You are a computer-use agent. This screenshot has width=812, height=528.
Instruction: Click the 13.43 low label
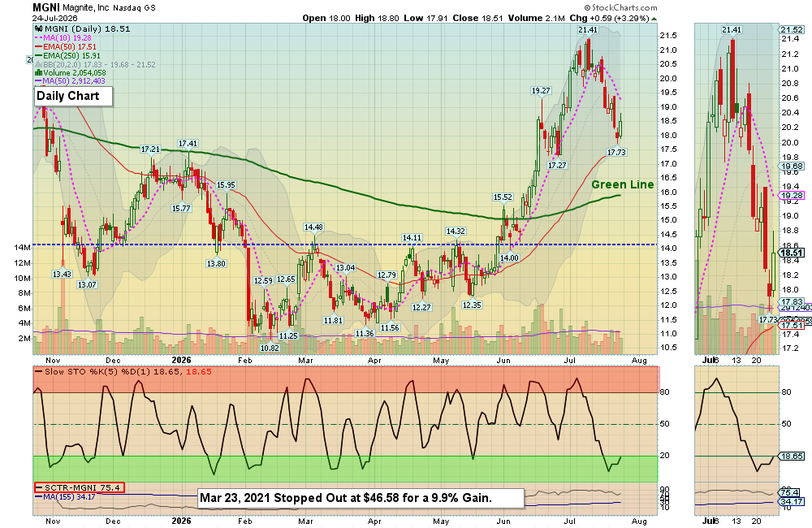tap(62, 274)
